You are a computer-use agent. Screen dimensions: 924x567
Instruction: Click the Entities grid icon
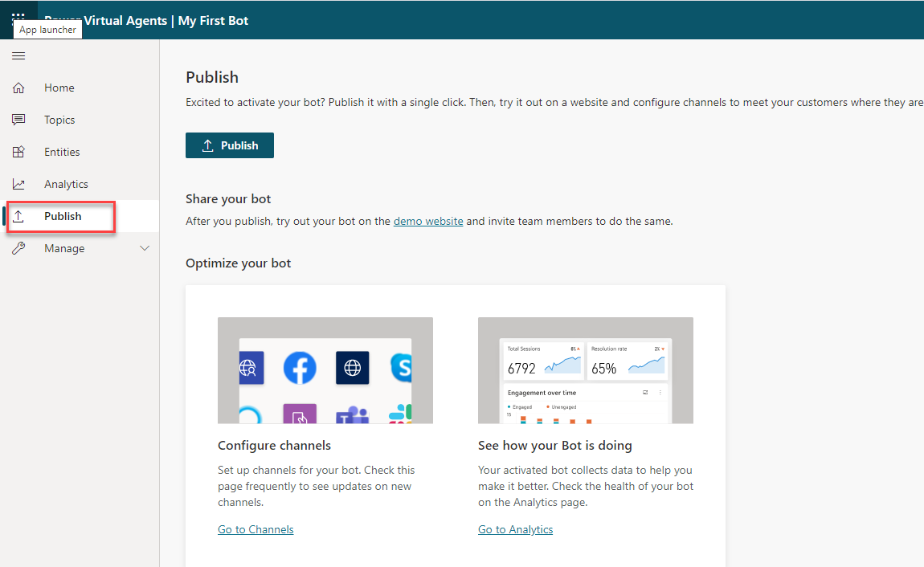18,152
